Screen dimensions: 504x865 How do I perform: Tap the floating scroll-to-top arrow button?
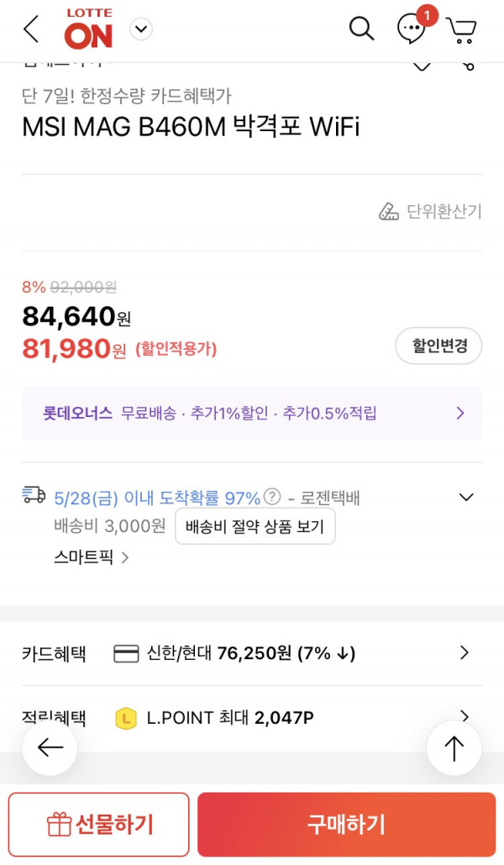454,748
